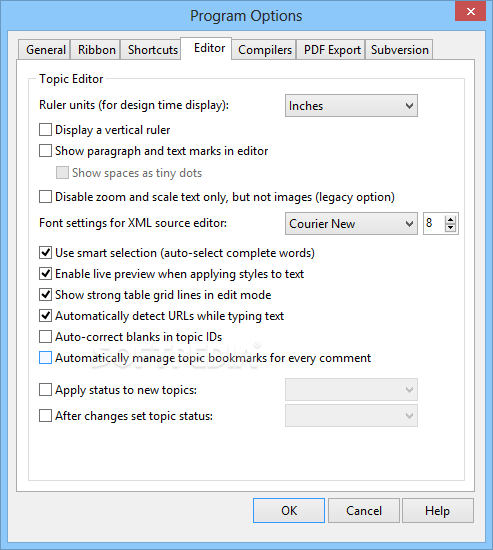The image size is (493, 550).
Task: Check After changes set topic status
Action: pos(45,416)
